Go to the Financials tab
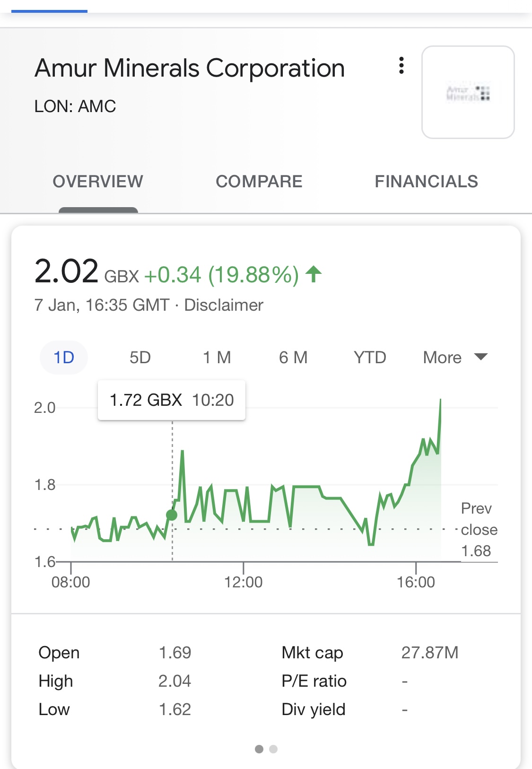 [426, 182]
